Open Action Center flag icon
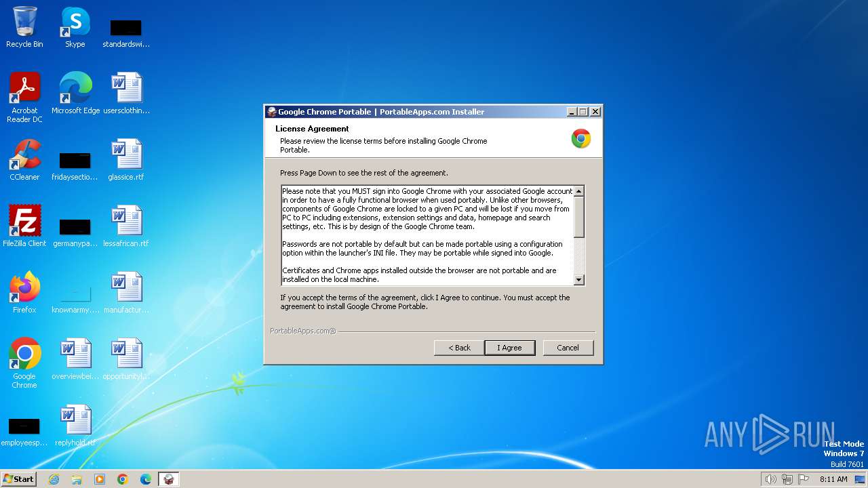 (804, 479)
